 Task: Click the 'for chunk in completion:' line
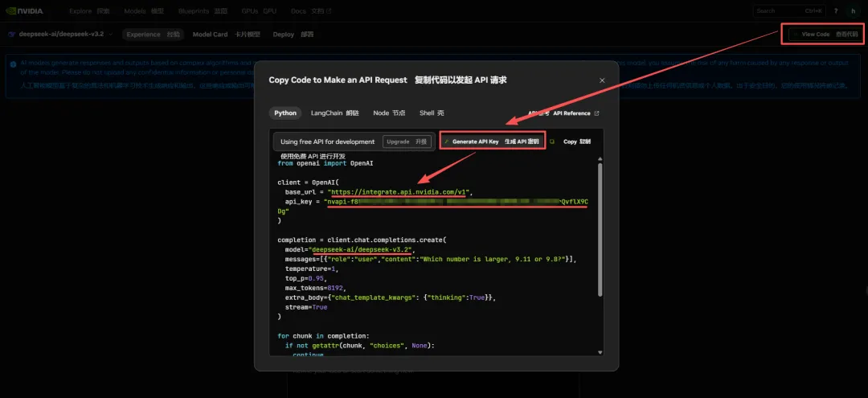pyautogui.click(x=323, y=335)
